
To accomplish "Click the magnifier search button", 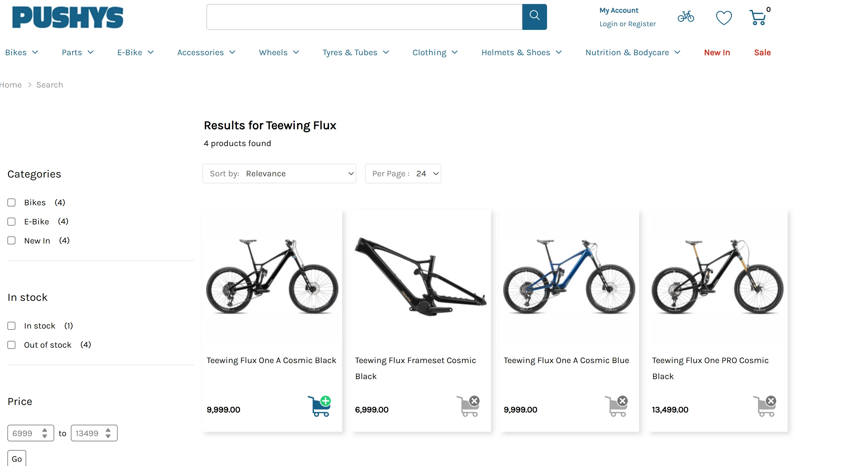I will pos(534,17).
